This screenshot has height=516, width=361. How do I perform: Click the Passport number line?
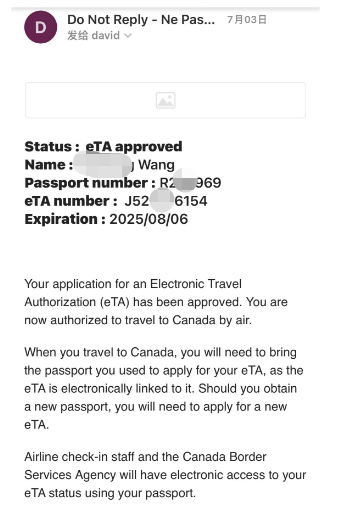tap(123, 183)
